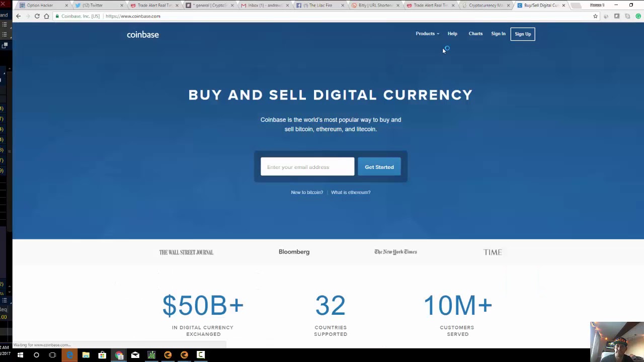Open the green spark app on taskbar
Viewport: 644px width, 362px height.
pos(151,355)
